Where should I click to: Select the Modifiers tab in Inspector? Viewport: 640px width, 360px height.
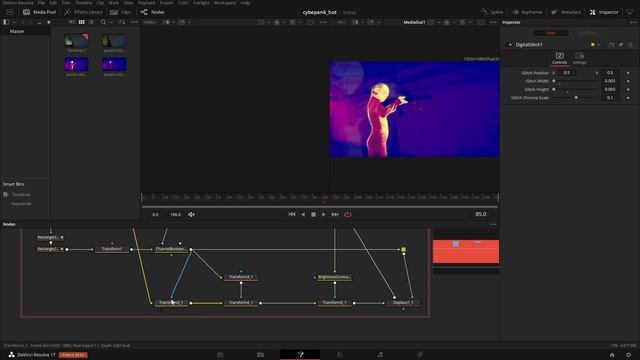pos(587,33)
